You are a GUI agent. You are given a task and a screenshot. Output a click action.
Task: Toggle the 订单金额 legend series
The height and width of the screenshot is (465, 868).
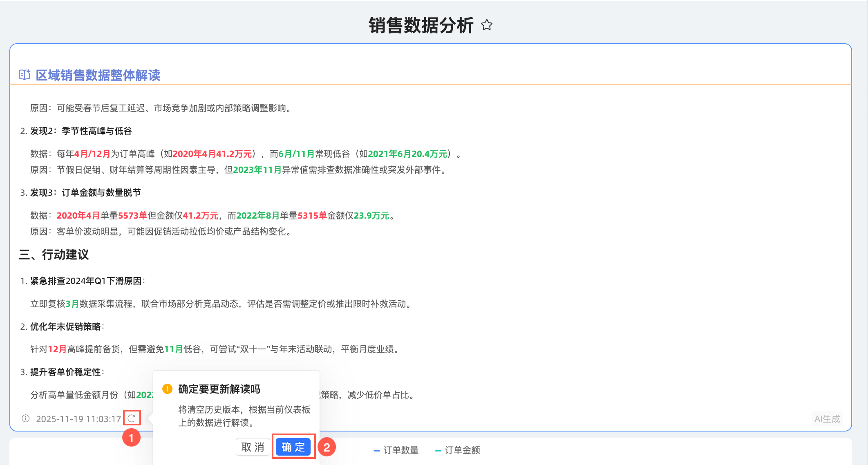tap(462, 450)
